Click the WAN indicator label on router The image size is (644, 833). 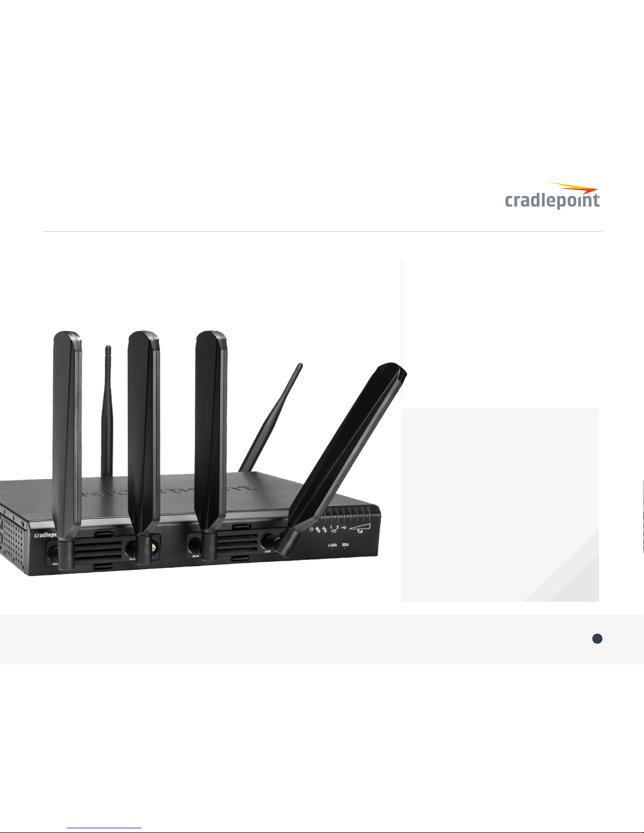[318, 530]
